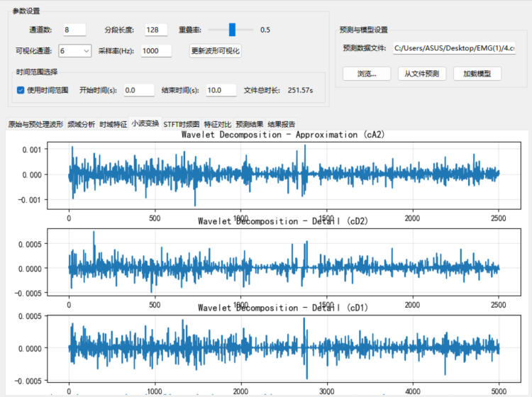Switch to the 结果报告 tab
The height and width of the screenshot is (397, 532).
point(282,124)
